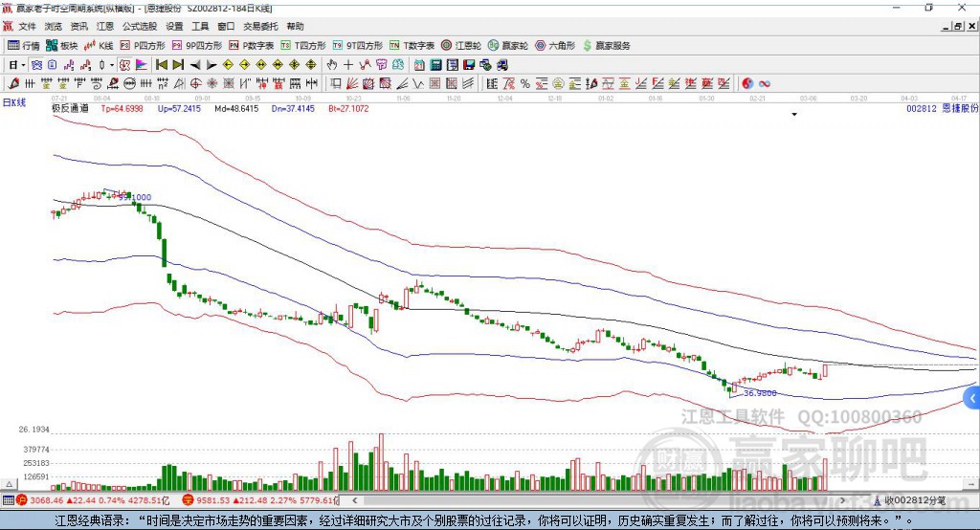Click the save floppy disk icon
This screenshot has width=980, height=530.
click(x=469, y=65)
